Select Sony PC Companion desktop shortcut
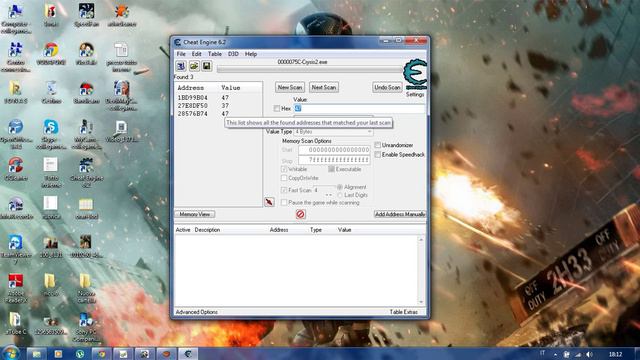 tap(86, 327)
